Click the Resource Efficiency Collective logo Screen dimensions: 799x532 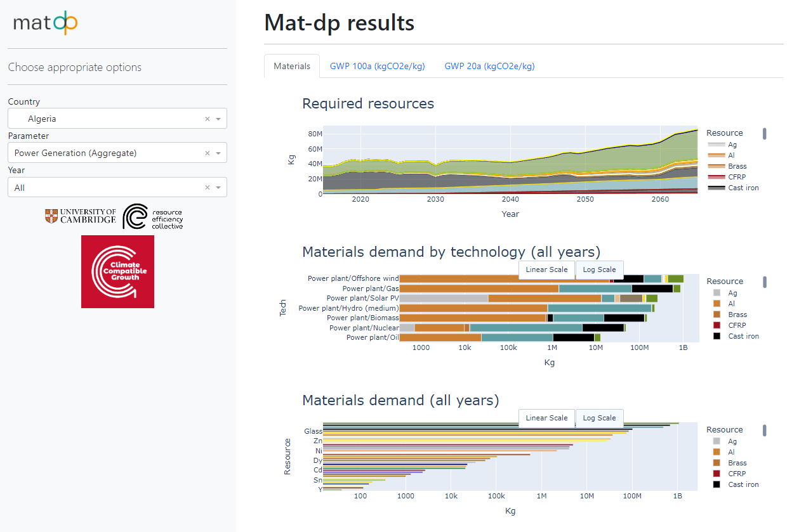point(153,216)
